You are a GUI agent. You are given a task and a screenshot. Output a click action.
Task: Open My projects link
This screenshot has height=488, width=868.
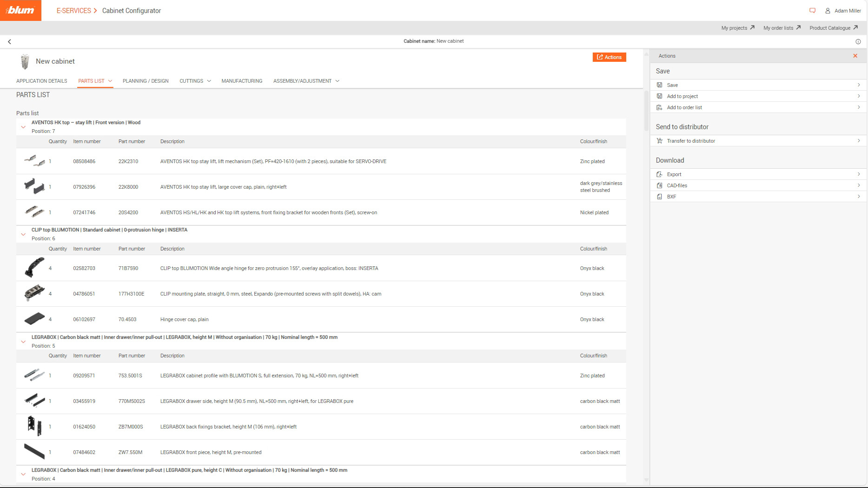(737, 28)
